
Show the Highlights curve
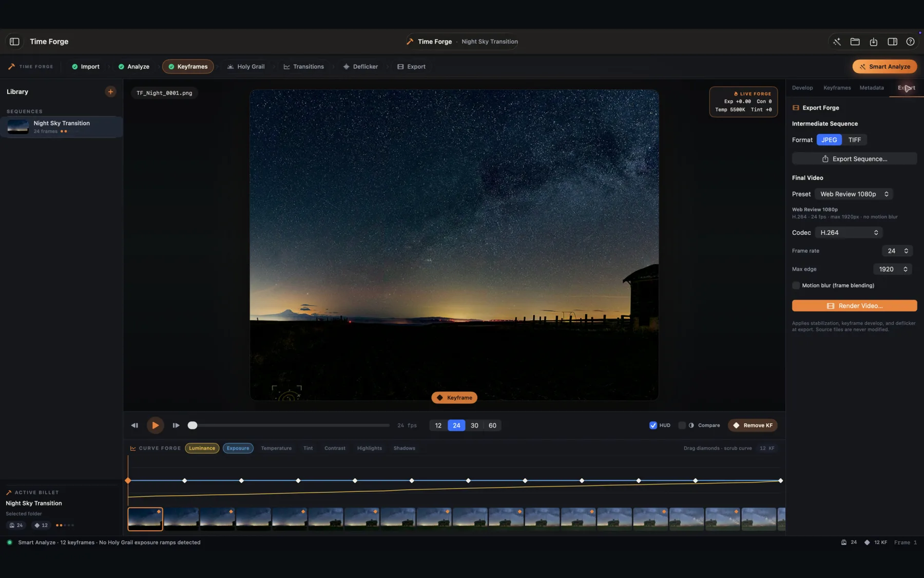click(x=370, y=449)
